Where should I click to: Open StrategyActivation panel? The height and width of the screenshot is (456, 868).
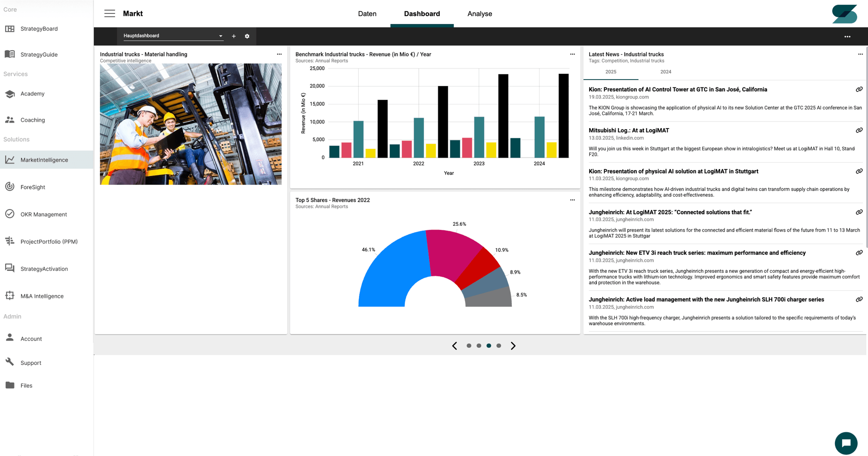tap(44, 268)
